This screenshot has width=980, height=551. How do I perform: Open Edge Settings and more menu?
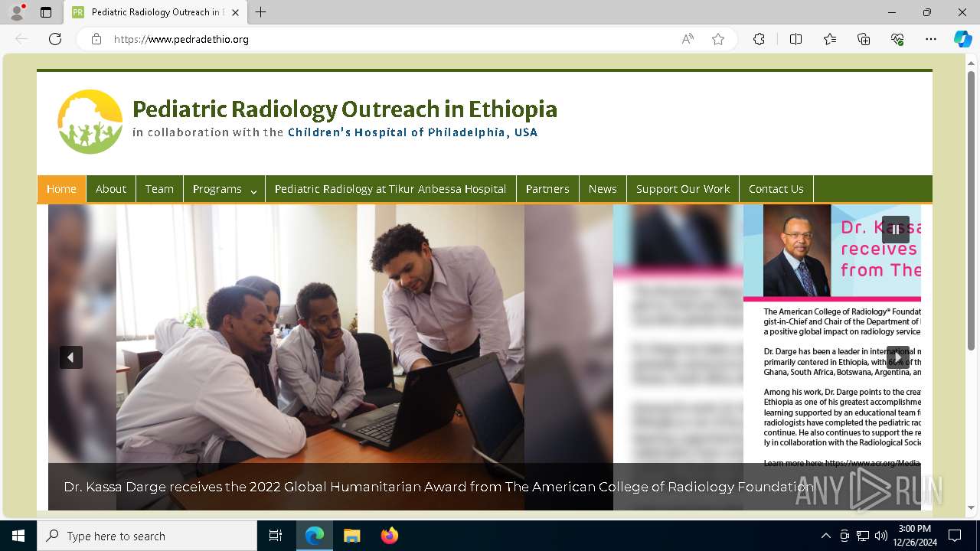[931, 39]
